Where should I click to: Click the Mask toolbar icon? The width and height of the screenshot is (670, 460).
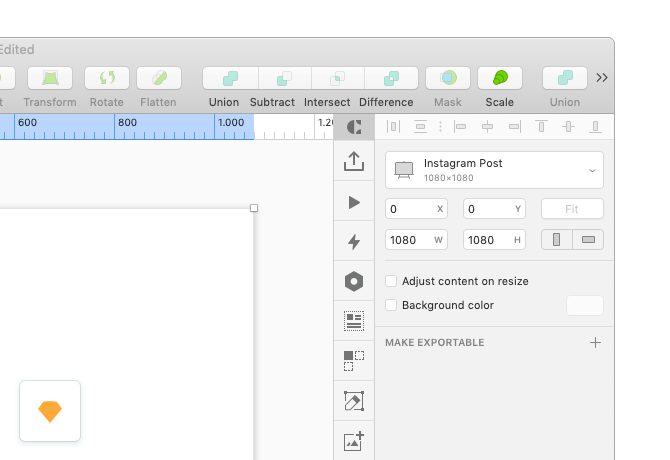pos(448,78)
